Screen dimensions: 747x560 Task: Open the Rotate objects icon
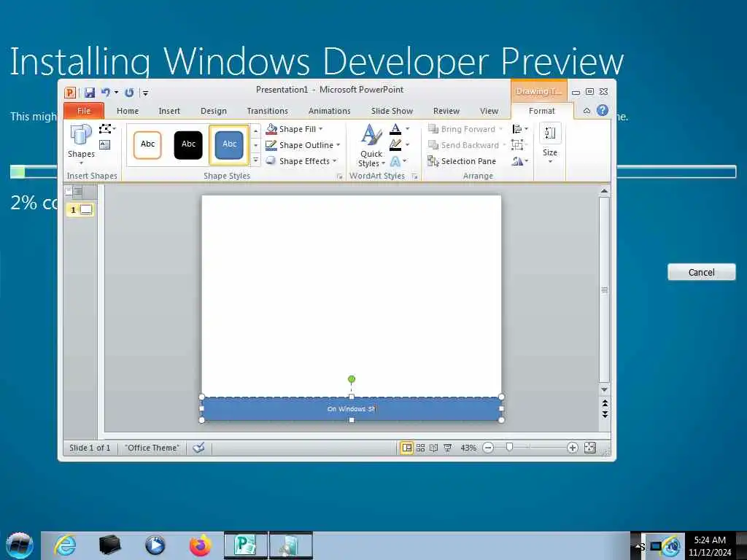pos(519,161)
